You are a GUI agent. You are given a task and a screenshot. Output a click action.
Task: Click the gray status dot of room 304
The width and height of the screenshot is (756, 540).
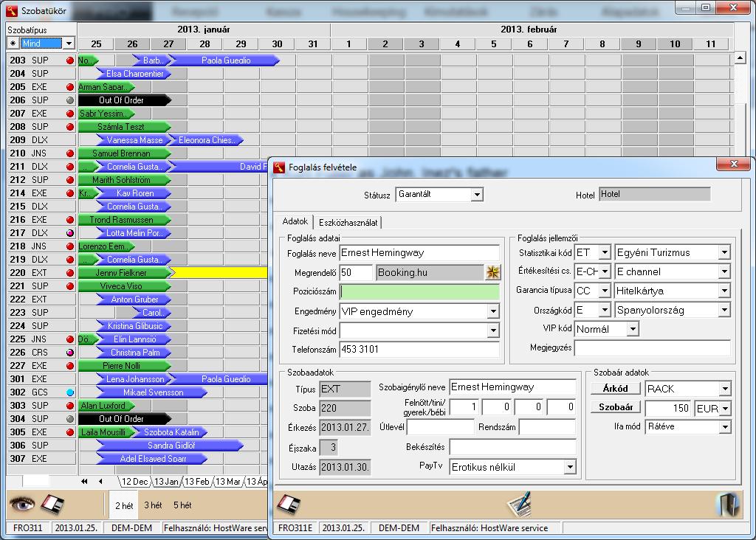(x=70, y=419)
